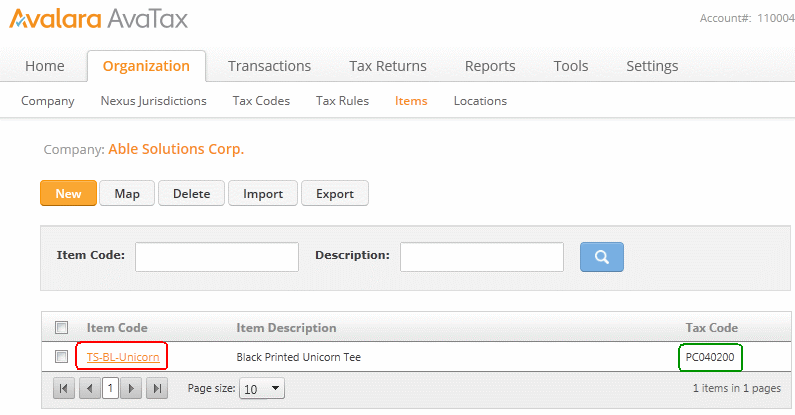
Task: Open Nexus Jurisdictions submenu
Action: 154,100
